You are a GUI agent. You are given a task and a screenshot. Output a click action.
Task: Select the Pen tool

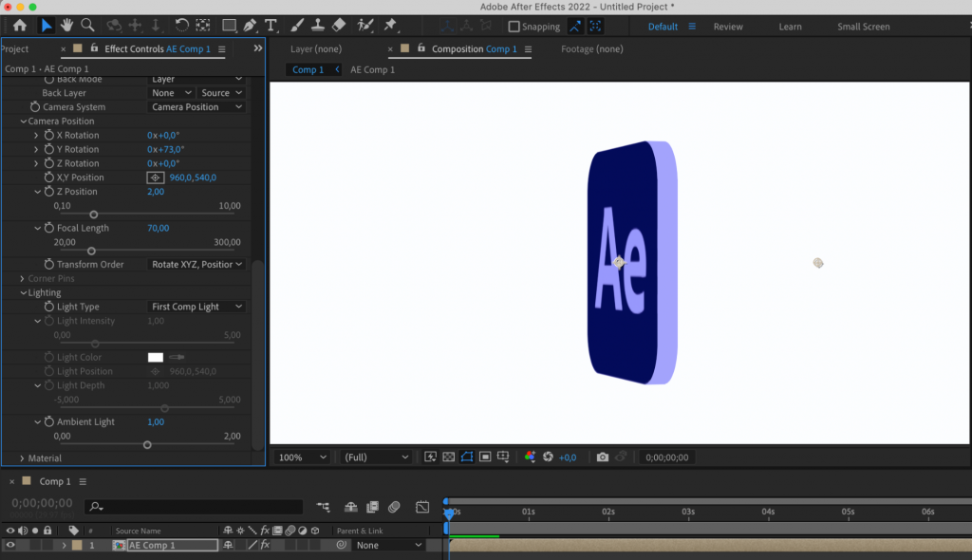pyautogui.click(x=251, y=26)
